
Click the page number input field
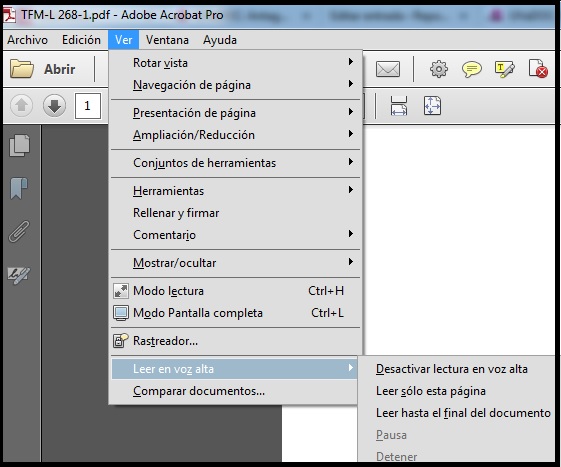coord(88,106)
